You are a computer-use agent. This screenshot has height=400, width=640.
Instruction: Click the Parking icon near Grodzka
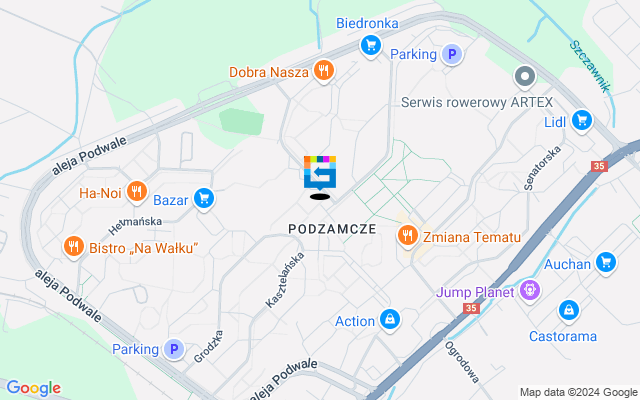point(174,349)
